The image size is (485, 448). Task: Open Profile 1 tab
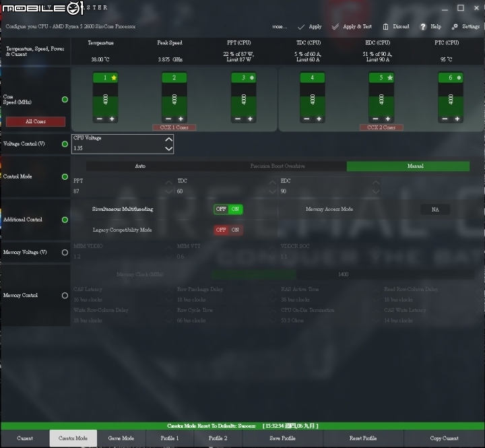coord(170,438)
